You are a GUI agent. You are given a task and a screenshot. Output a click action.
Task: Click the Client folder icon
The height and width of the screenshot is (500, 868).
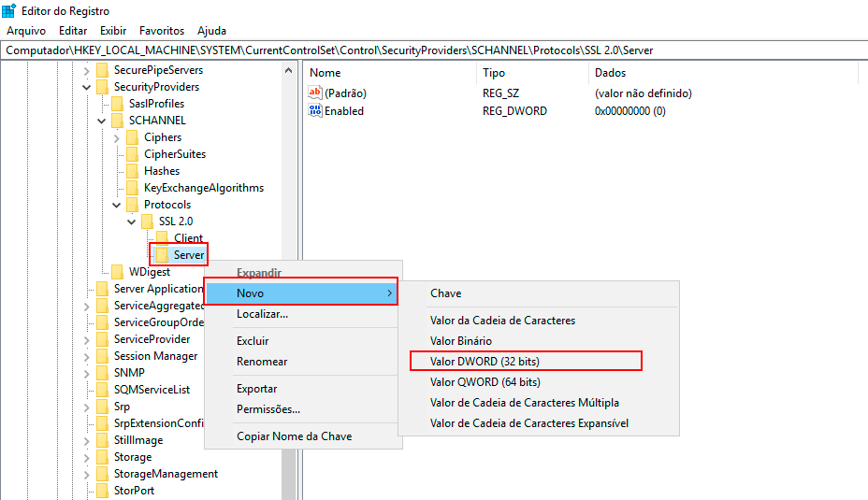point(162,238)
